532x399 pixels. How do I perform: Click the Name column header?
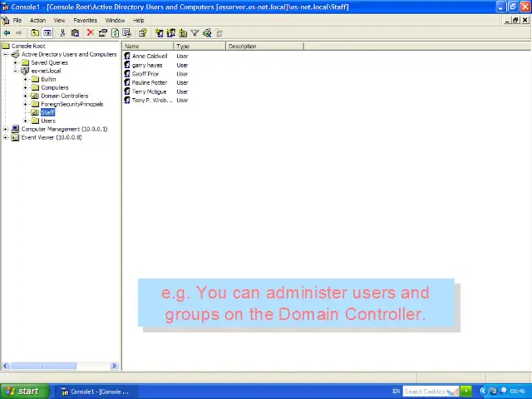pos(148,47)
